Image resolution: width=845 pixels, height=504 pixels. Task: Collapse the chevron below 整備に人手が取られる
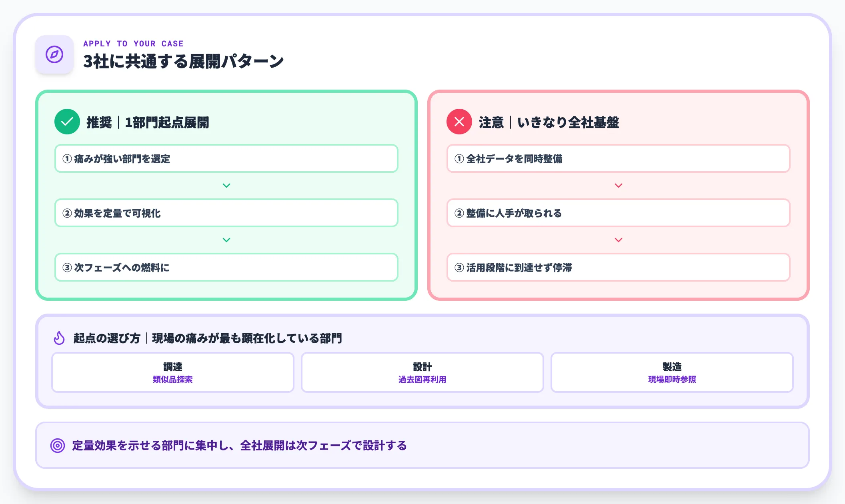[x=619, y=240]
